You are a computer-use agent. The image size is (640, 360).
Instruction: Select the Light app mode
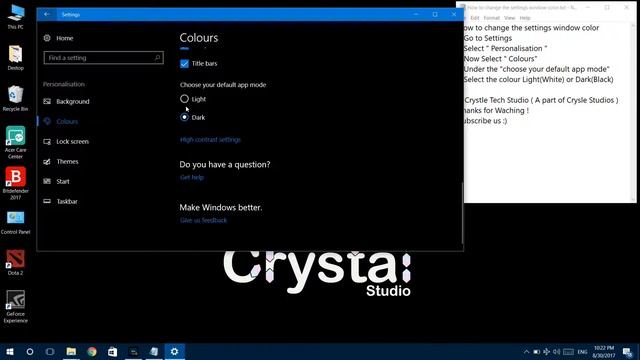pos(184,99)
